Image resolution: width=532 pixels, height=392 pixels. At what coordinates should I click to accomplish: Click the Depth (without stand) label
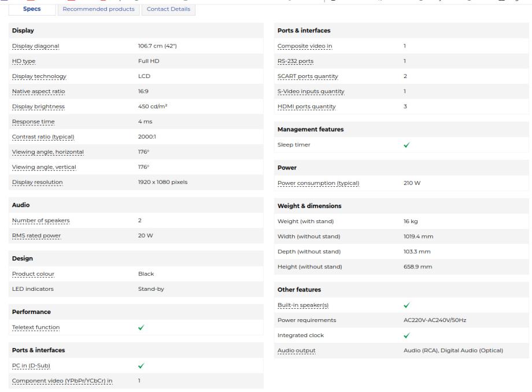(x=309, y=252)
